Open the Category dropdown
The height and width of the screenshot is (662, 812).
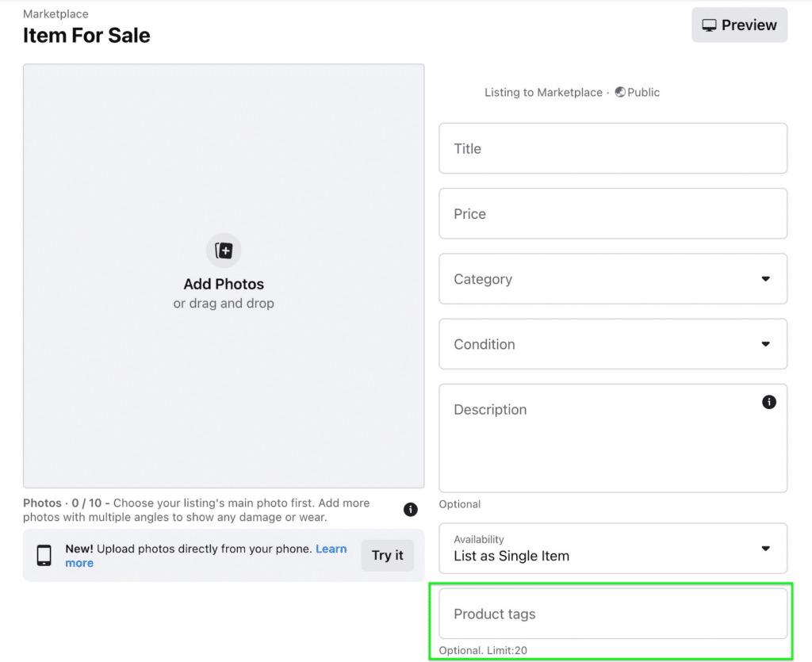click(612, 279)
